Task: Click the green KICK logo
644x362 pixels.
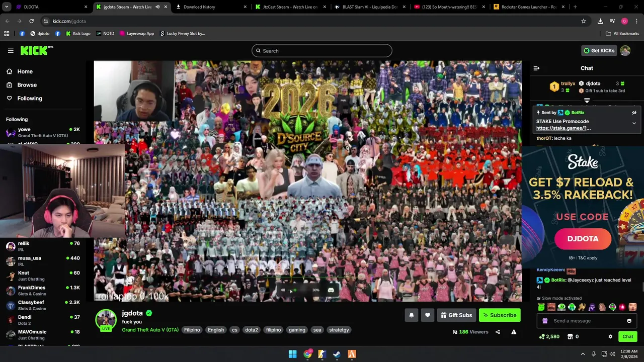Action: click(x=37, y=50)
